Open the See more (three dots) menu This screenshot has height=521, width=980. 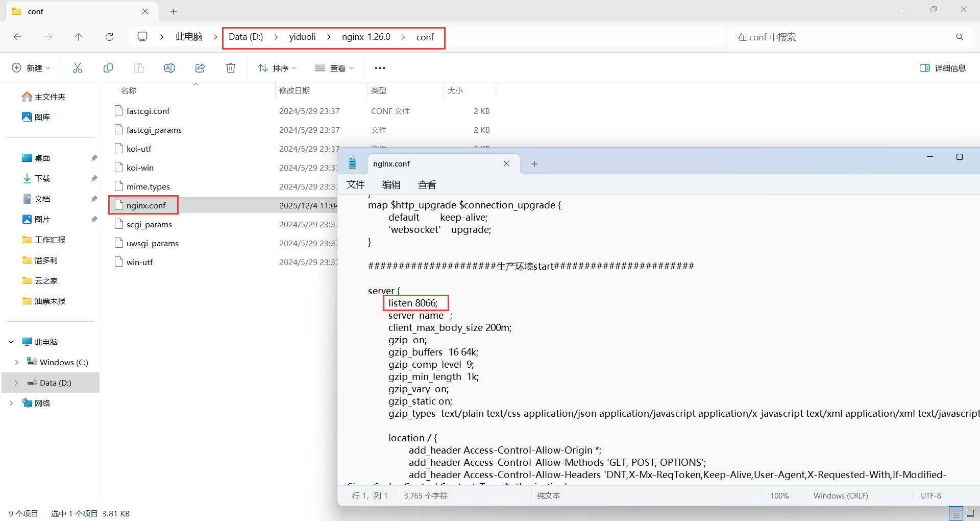[380, 68]
